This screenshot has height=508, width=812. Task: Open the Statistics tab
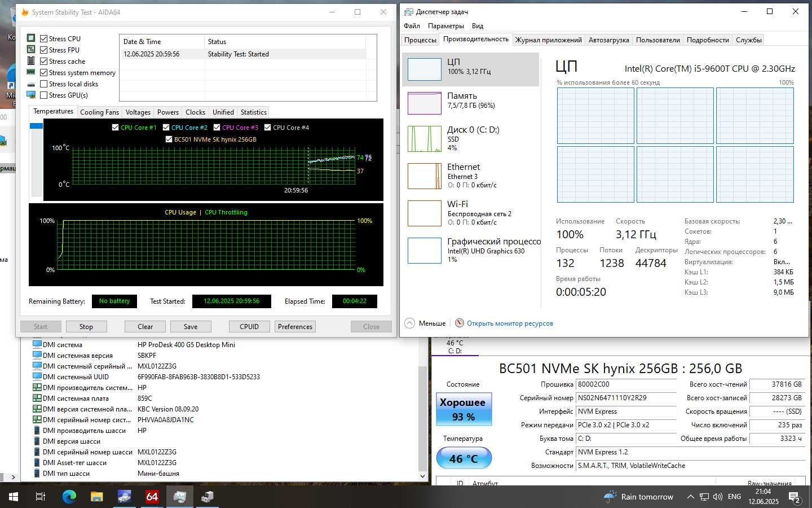point(254,112)
